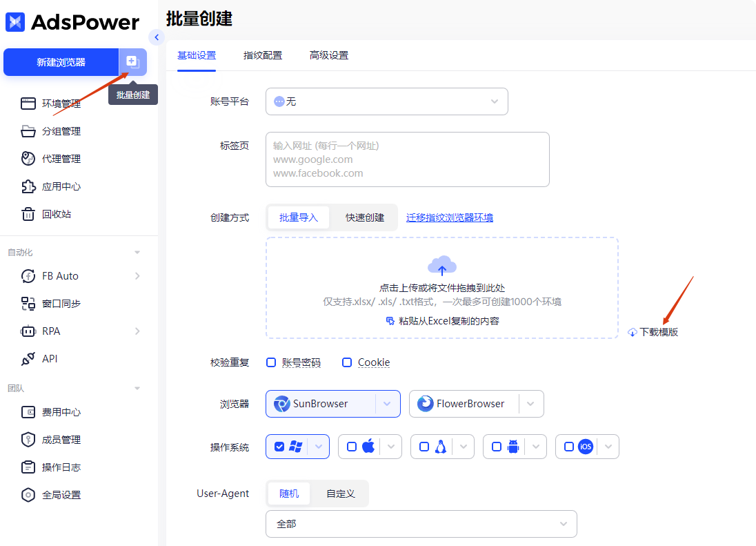Switch to 高级设置 tab
The width and height of the screenshot is (756, 546).
[x=329, y=55]
